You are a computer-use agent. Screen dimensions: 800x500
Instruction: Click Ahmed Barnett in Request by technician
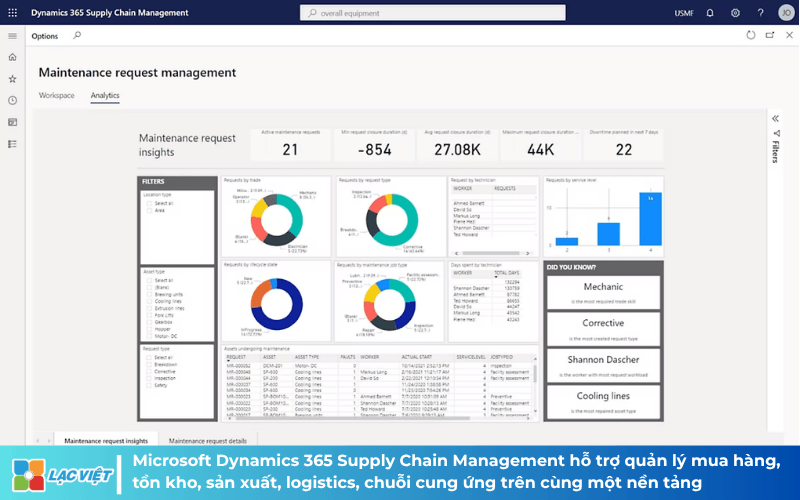[x=468, y=203]
